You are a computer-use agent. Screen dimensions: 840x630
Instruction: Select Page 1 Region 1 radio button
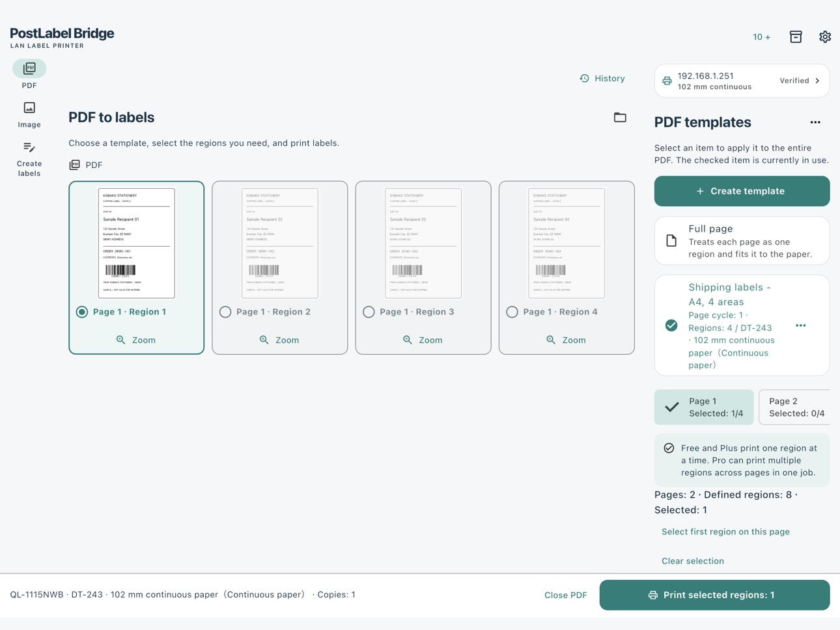[82, 312]
